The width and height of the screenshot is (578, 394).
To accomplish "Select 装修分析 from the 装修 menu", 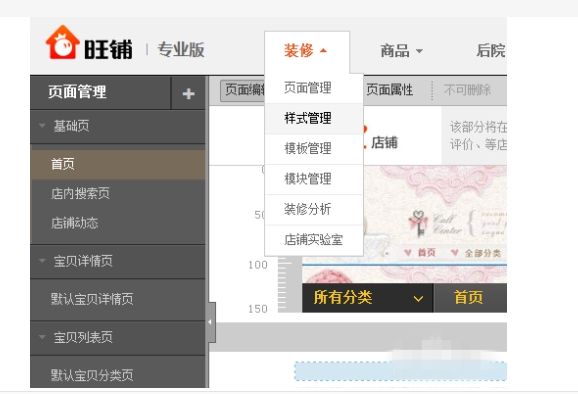I will [314, 209].
